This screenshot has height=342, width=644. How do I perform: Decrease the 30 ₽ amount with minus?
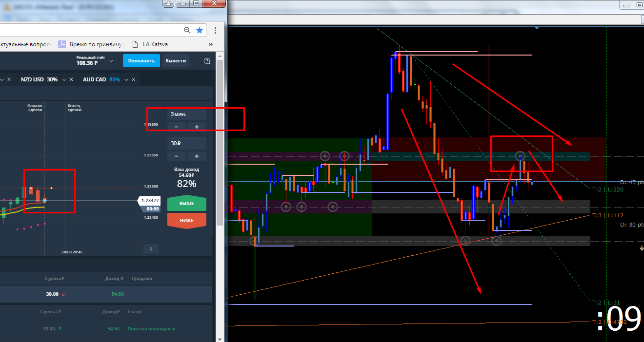coord(176,156)
